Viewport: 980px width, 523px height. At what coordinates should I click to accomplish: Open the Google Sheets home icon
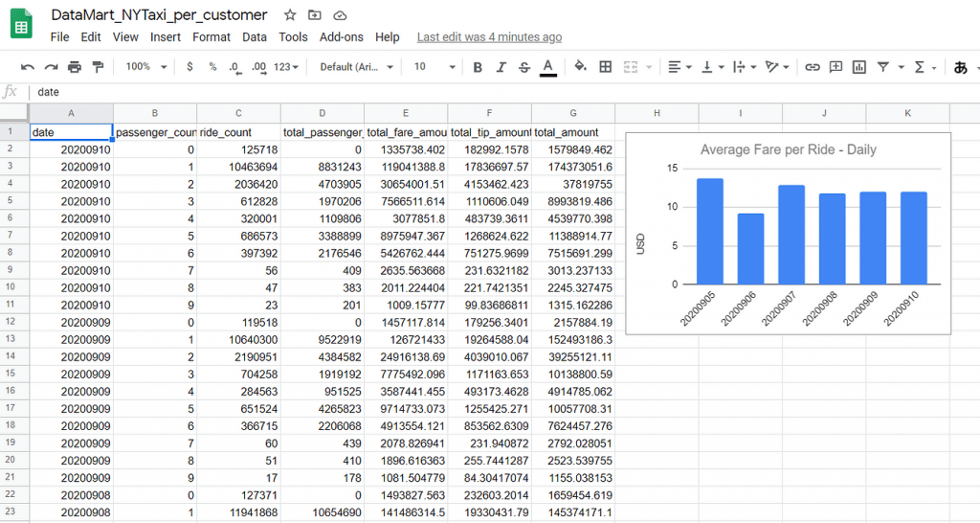pos(21,24)
